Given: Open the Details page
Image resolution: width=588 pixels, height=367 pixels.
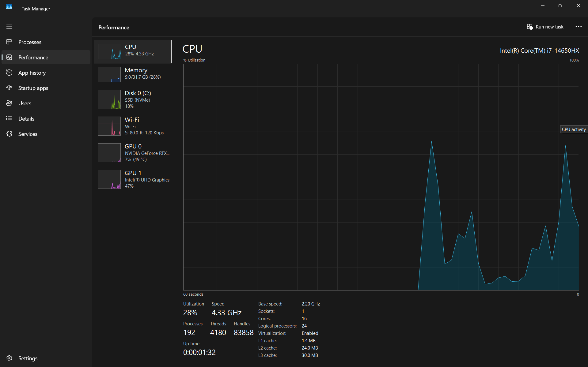Looking at the screenshot, I should pyautogui.click(x=46, y=118).
